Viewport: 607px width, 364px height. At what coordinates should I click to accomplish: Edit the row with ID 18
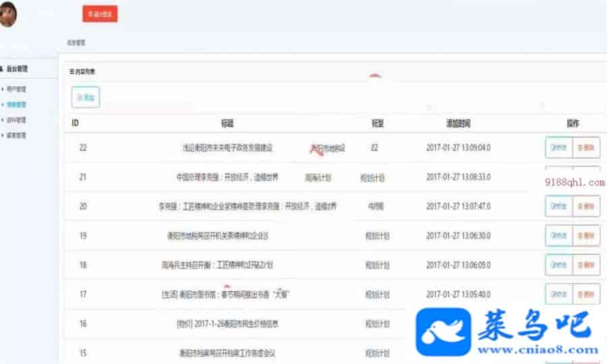(x=558, y=265)
